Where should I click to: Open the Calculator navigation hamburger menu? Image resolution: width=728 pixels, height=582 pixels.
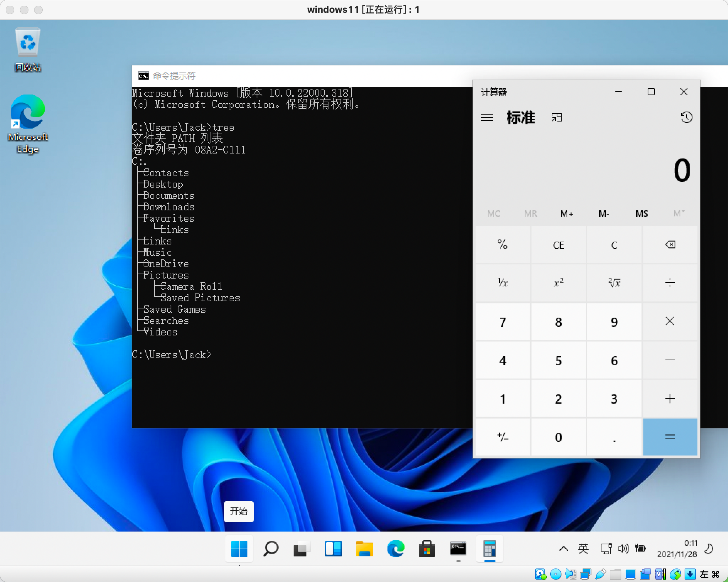click(487, 118)
